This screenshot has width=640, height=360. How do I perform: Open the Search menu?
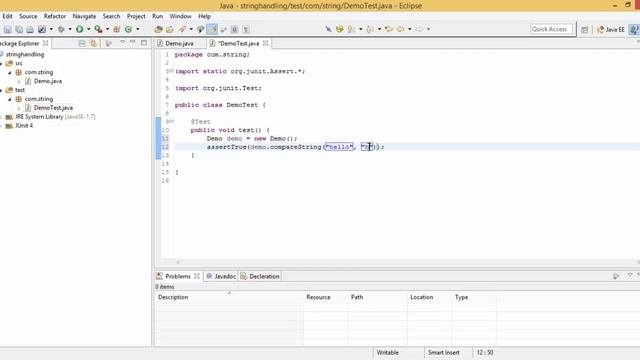tap(111, 16)
